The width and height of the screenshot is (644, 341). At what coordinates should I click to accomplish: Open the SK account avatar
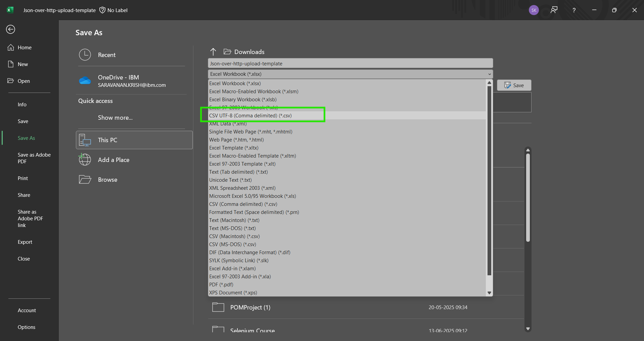(x=534, y=10)
